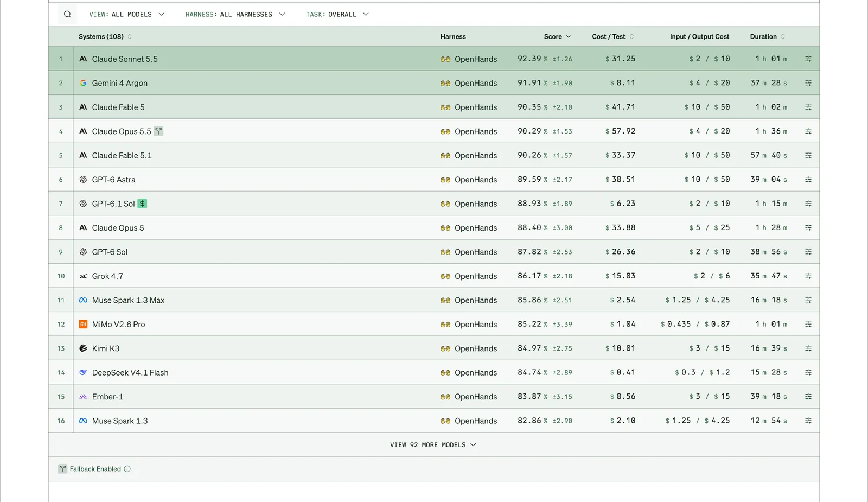Image resolution: width=868 pixels, height=502 pixels.
Task: Select the MiMo V2.6 Pro model name
Action: click(118, 325)
